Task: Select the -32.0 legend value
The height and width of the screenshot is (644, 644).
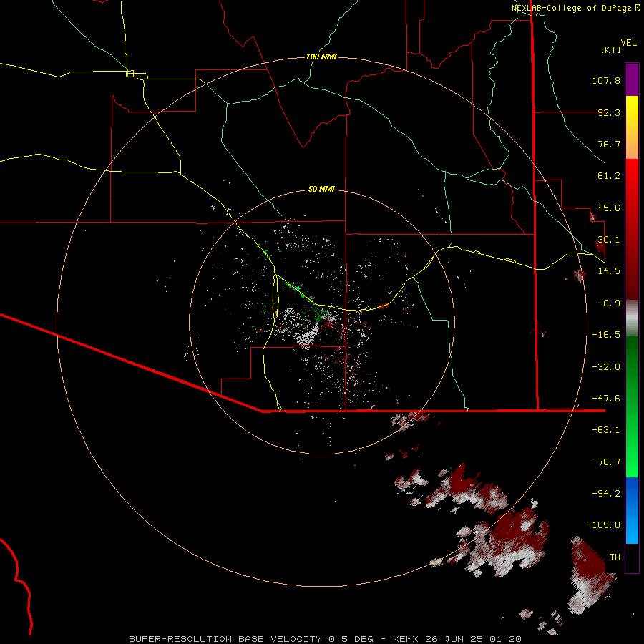Action: (606, 367)
